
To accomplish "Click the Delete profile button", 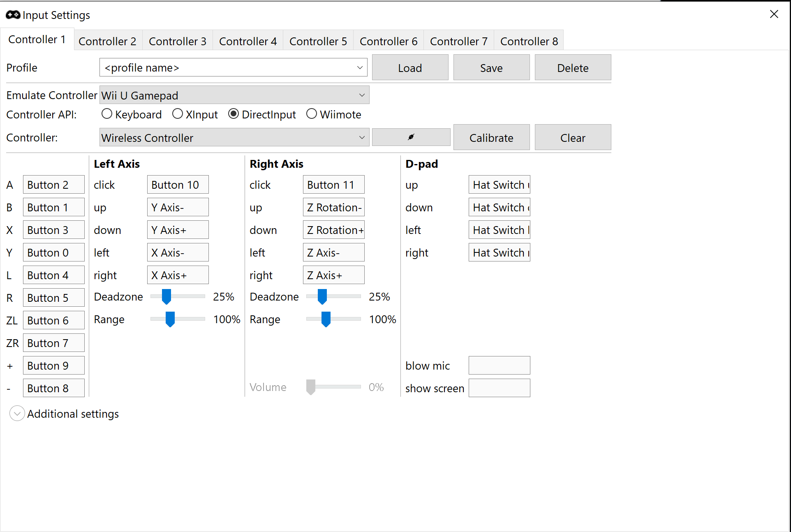I will click(572, 68).
